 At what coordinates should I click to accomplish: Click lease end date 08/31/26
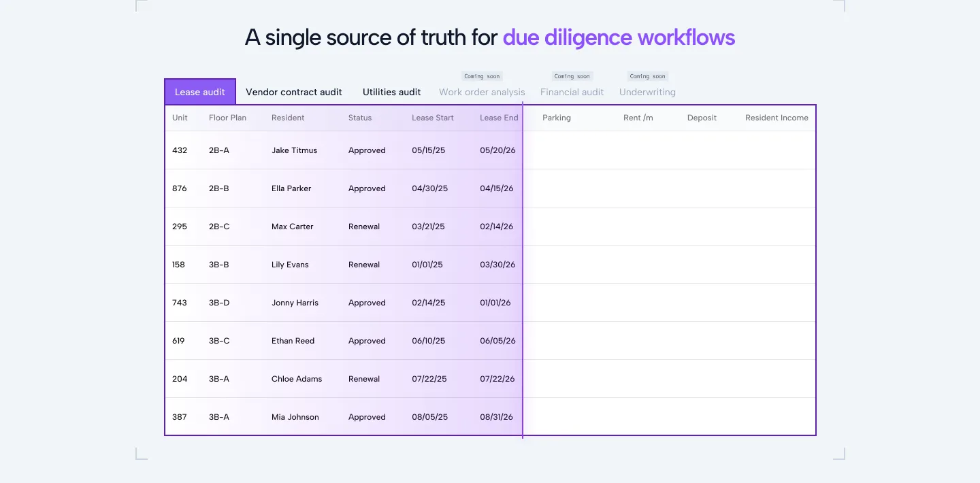(x=497, y=417)
